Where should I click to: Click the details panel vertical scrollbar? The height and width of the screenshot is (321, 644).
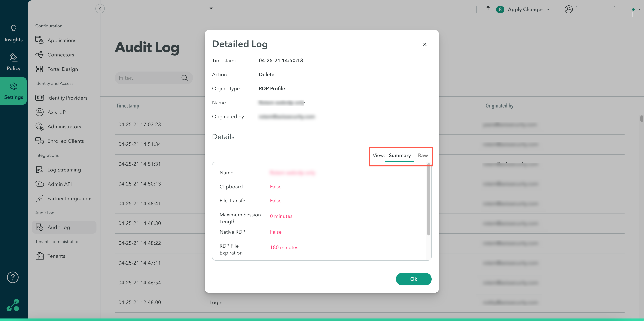429,200
